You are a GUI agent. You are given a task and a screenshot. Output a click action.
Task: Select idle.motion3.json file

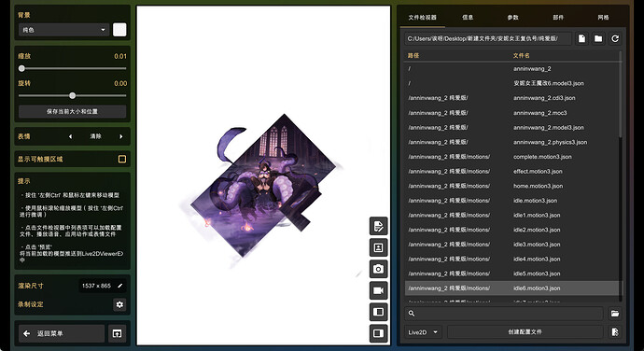(511, 201)
